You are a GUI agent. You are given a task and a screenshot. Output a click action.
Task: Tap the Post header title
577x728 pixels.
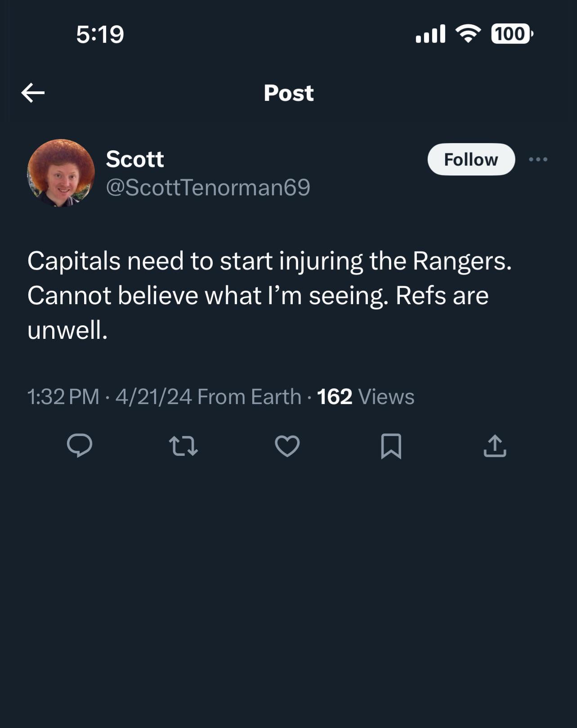pyautogui.click(x=288, y=93)
